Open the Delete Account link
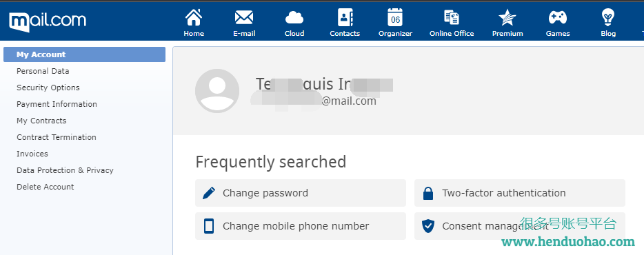Screen dimensions: 644x255 [46, 187]
